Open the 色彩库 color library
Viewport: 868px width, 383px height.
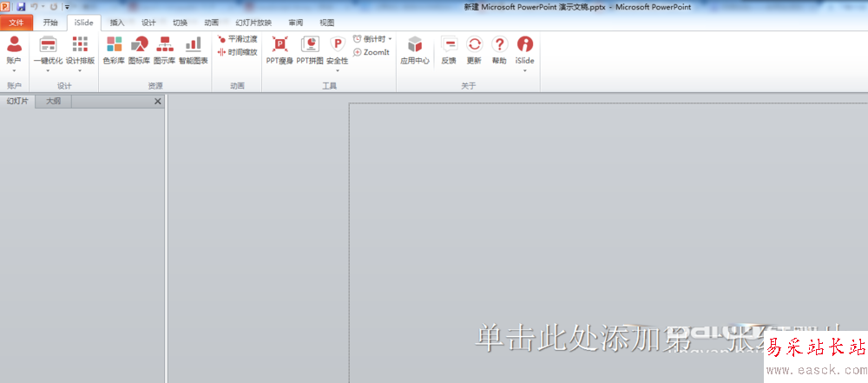click(114, 50)
